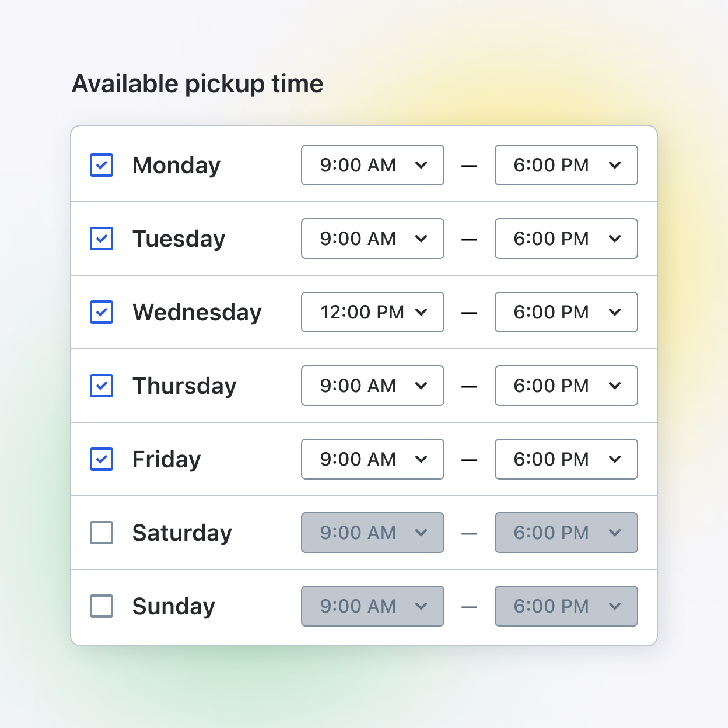This screenshot has height=728, width=728.
Task: Click the Saturday start time dropdown
Action: 372,533
